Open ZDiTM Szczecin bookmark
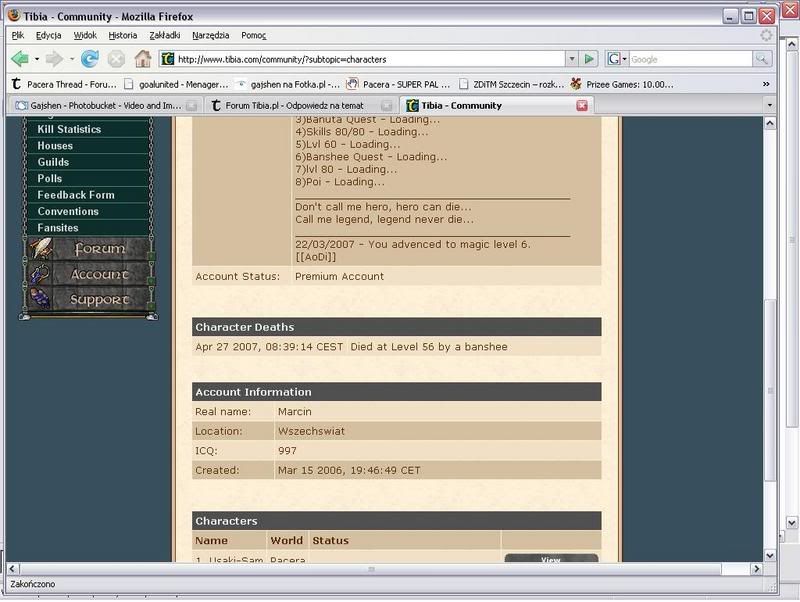Viewport: 800px width, 602px height. click(x=512, y=84)
